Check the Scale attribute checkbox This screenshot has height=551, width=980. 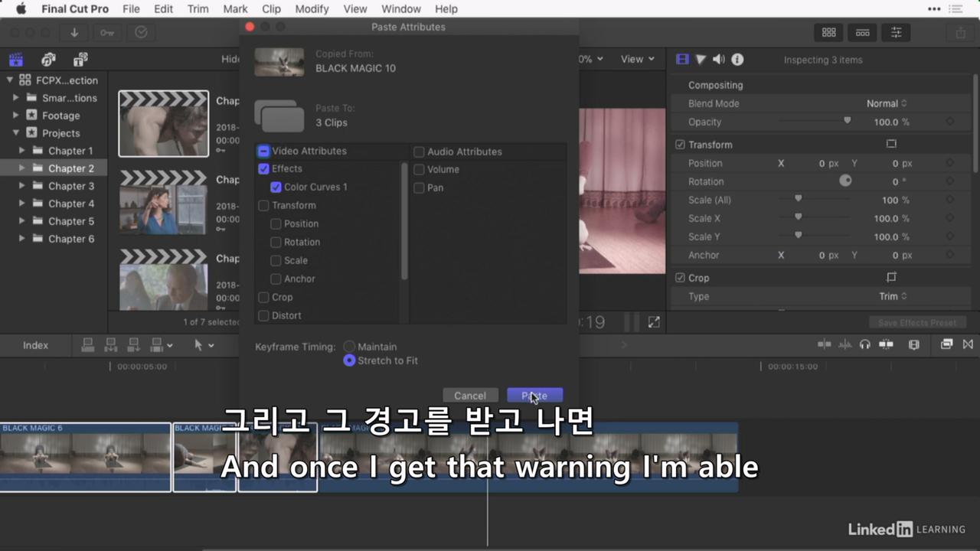[276, 260]
